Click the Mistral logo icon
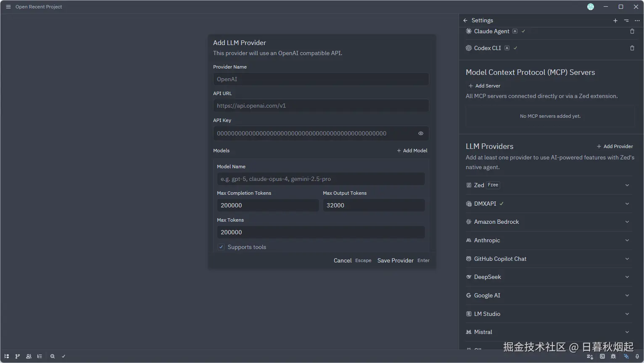Viewport: 644px width, 363px height. tap(469, 332)
